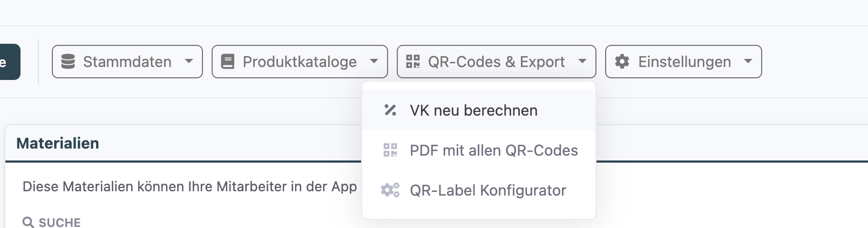Click the Suche search field label
The image size is (868, 228).
point(59,222)
